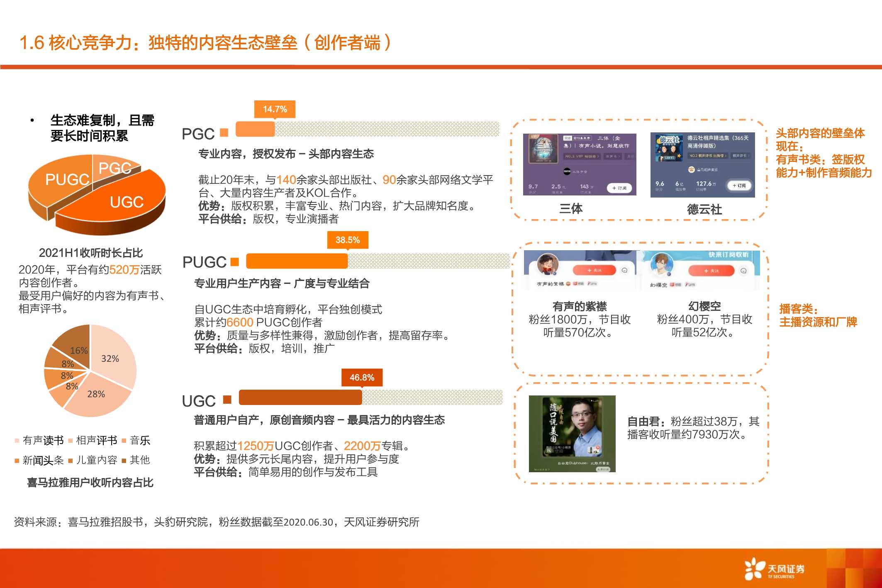Image resolution: width=882 pixels, height=588 pixels.
Task: Click the orange square beside PUGC heading
Action: (235, 261)
